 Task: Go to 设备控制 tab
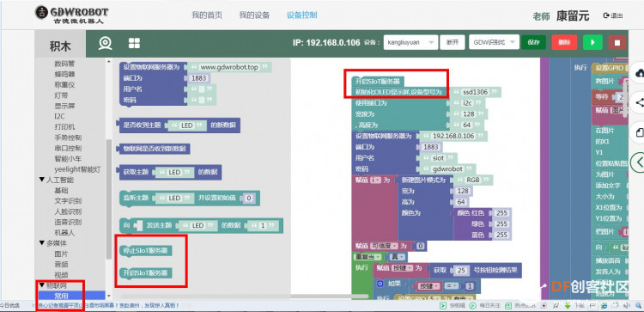pyautogui.click(x=302, y=15)
